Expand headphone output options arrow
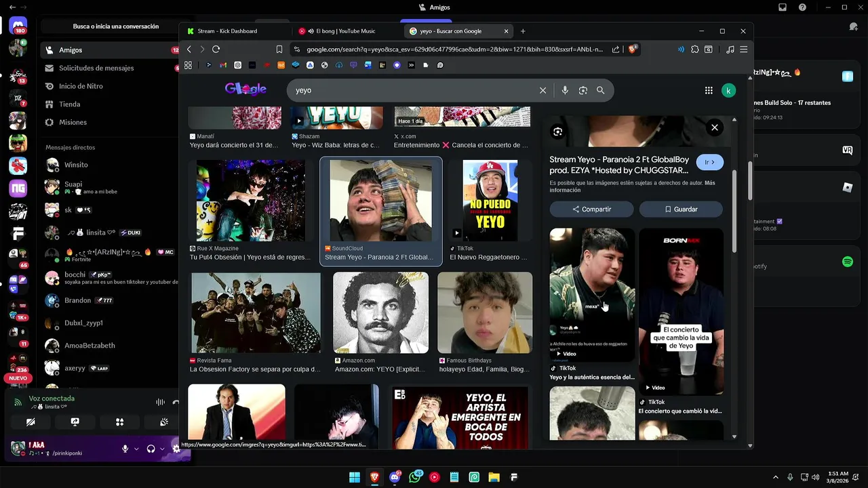The height and width of the screenshot is (488, 868). (162, 449)
